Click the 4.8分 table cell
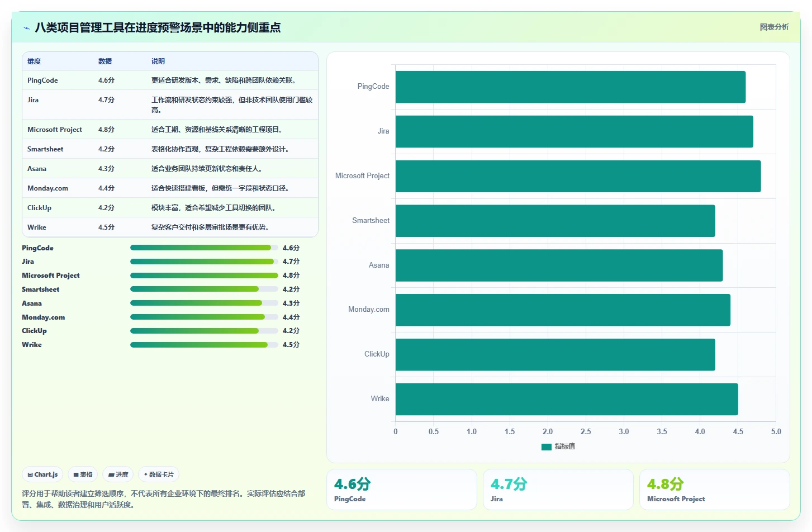Viewport: 812px width, 532px height. tap(106, 130)
